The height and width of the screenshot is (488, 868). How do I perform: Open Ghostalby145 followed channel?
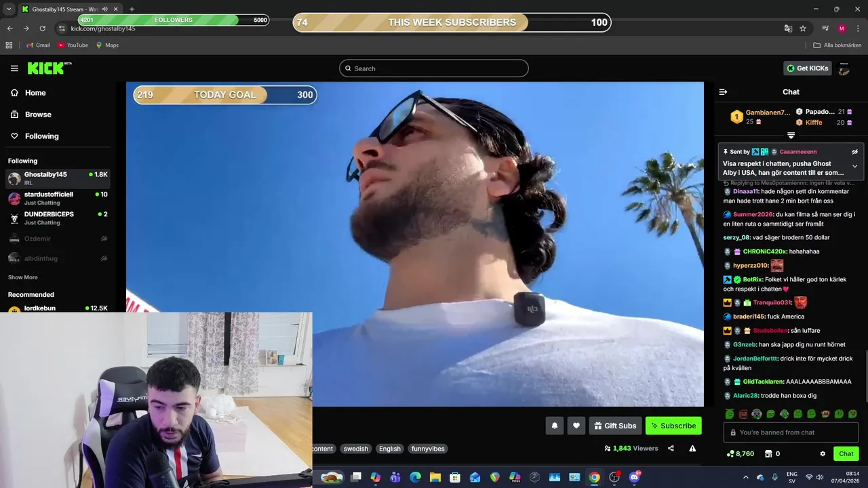[58, 178]
